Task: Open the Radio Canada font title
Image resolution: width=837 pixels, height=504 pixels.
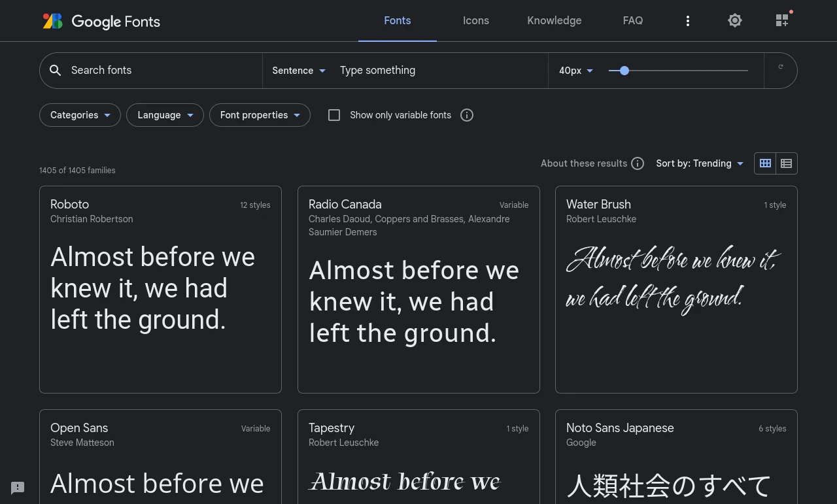Action: pyautogui.click(x=345, y=205)
